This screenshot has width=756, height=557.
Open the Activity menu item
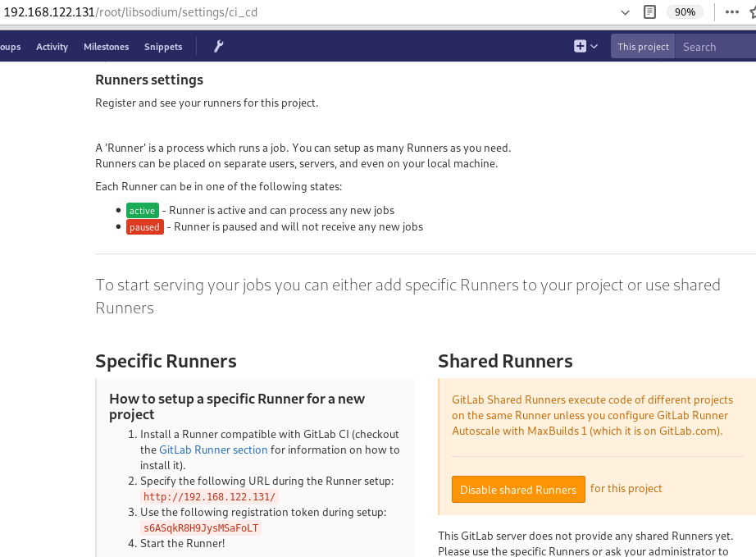(x=52, y=47)
